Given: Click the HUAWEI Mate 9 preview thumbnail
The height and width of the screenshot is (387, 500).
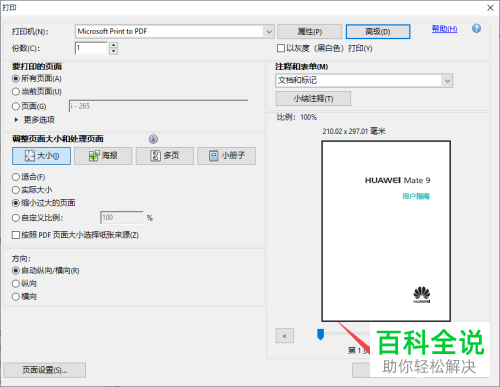Looking at the screenshot, I should [x=386, y=231].
